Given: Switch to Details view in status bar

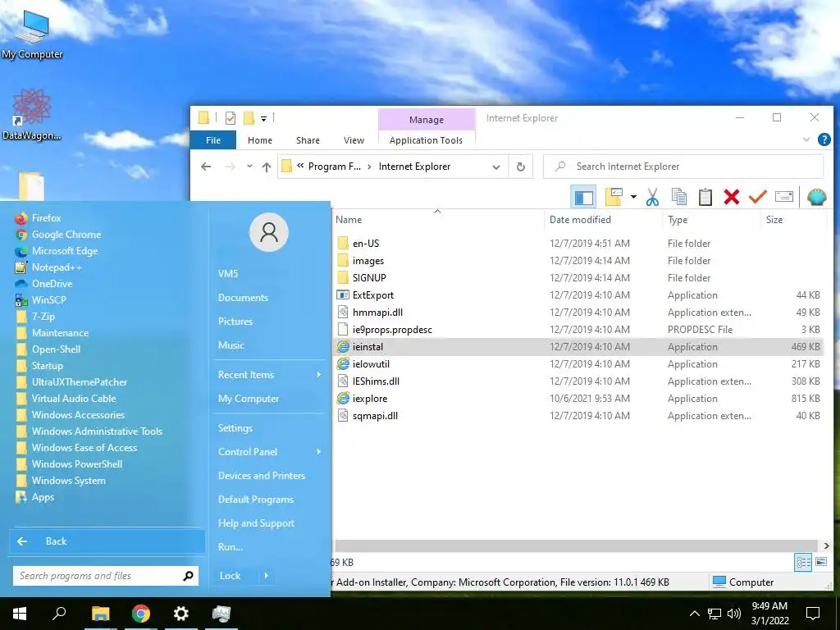Looking at the screenshot, I should (804, 562).
